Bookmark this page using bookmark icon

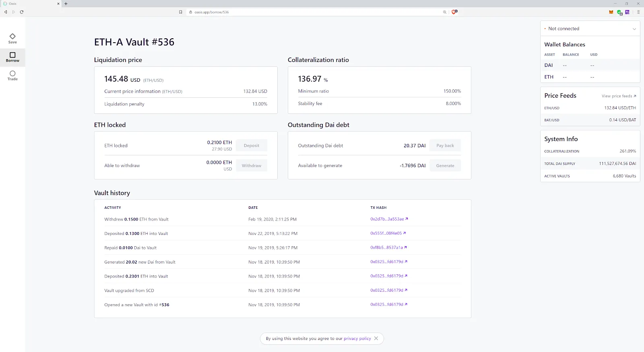pyautogui.click(x=181, y=12)
